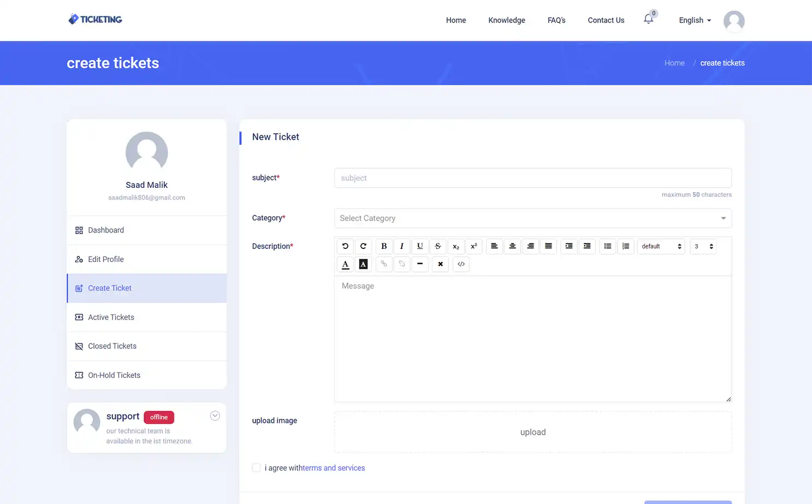812x504 pixels.
Task: Switch to code view in the editor
Action: (x=460, y=264)
